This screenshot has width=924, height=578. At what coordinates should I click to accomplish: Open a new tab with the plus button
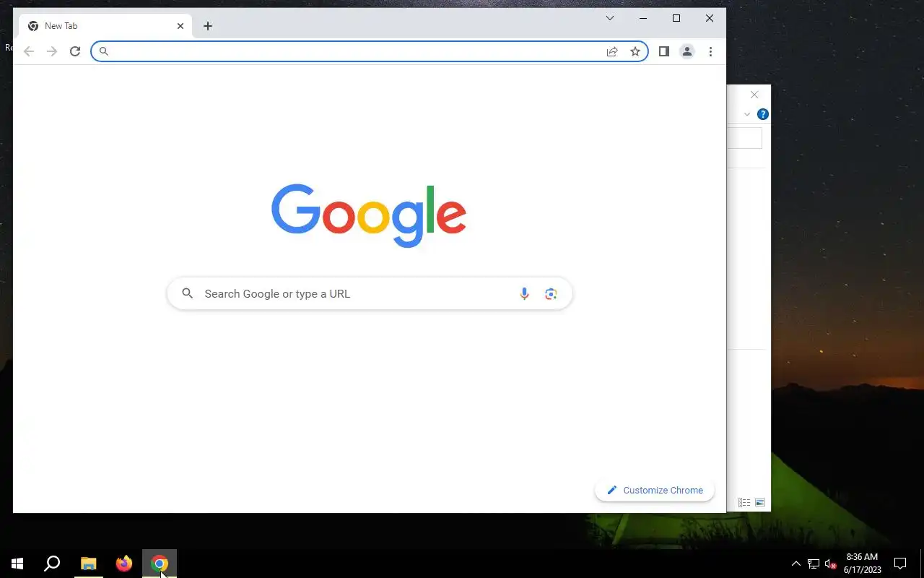[208, 26]
